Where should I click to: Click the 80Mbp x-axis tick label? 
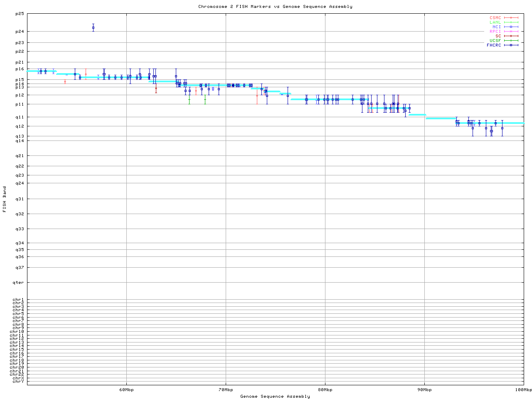click(x=325, y=390)
